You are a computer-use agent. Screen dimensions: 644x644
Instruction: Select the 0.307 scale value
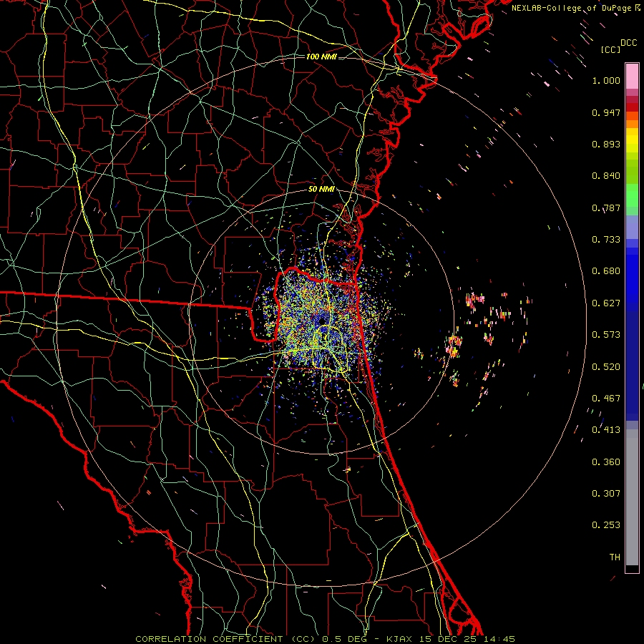606,494
